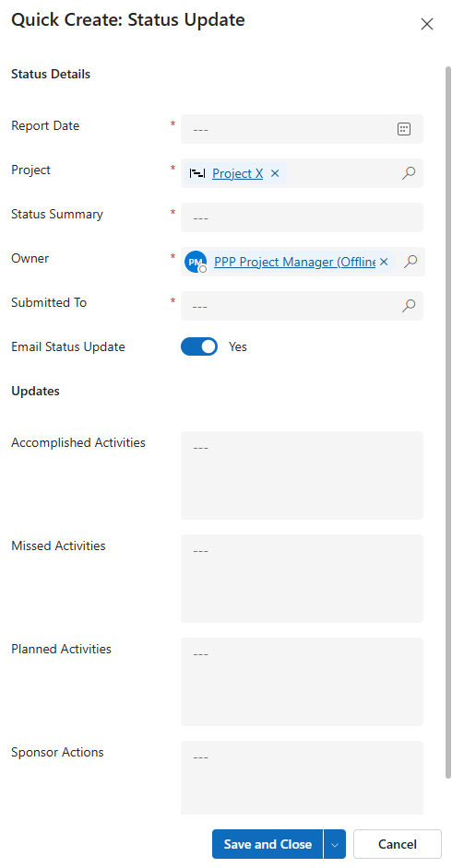Click Save and Close button
The image size is (452, 868).
point(268,844)
